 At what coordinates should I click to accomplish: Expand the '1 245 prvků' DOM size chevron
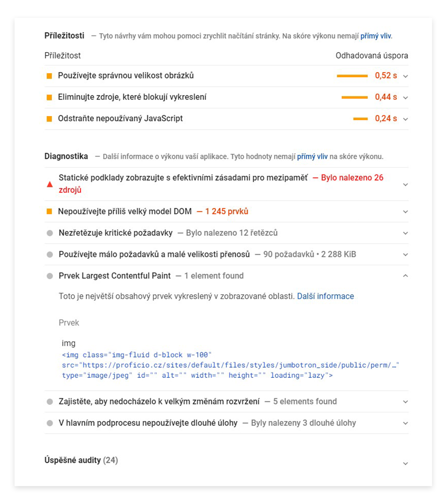tap(406, 212)
